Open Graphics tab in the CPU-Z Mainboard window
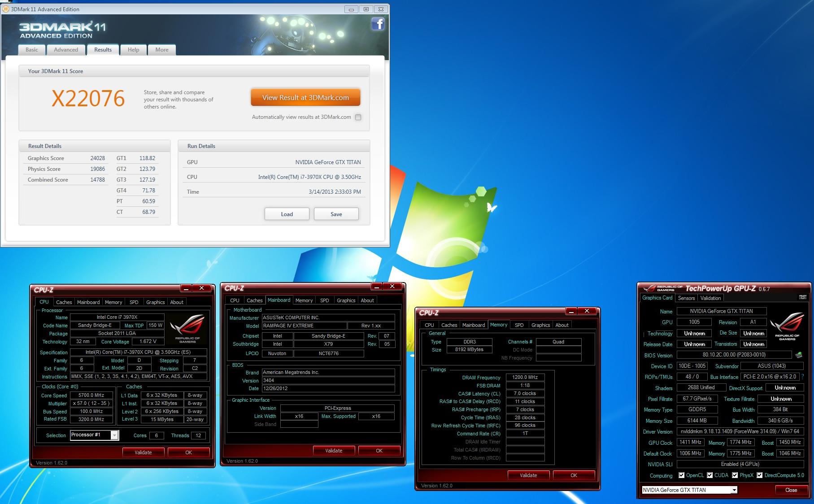 click(346, 300)
